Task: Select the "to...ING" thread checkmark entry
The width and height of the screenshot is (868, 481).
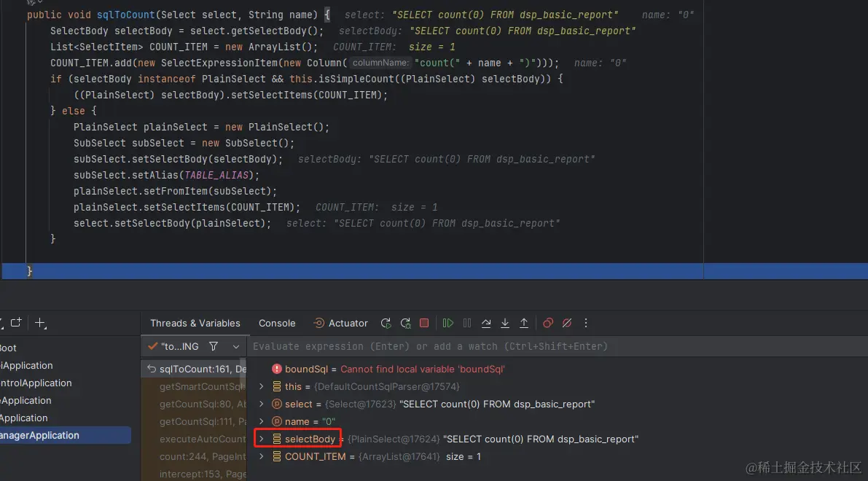Action: pyautogui.click(x=173, y=346)
